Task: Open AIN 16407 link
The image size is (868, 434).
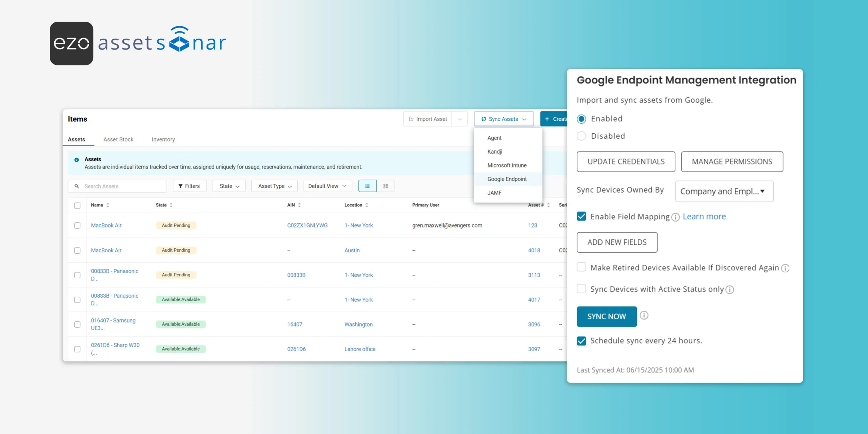Action: click(x=295, y=324)
